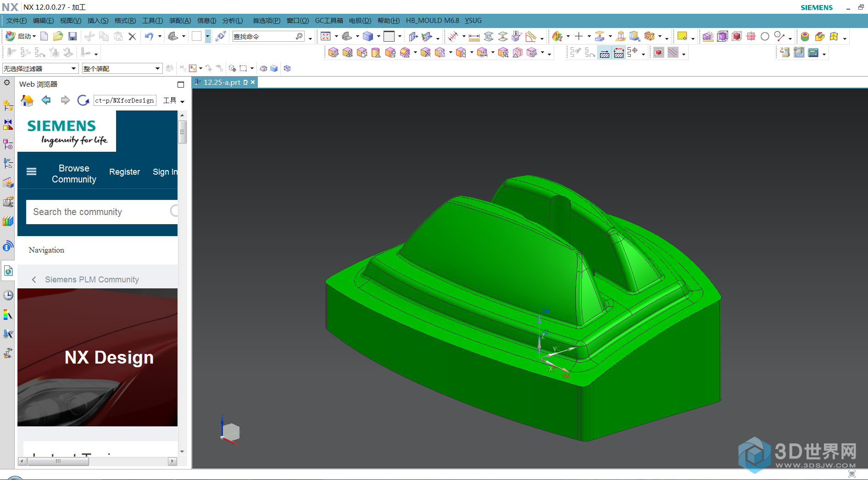
Task: Click the red crosshair icon
Action: click(x=751, y=36)
